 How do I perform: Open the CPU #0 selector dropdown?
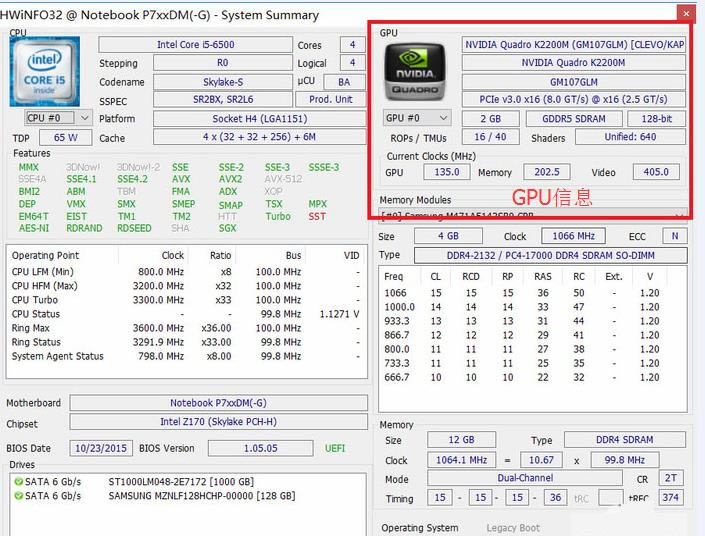coord(58,118)
